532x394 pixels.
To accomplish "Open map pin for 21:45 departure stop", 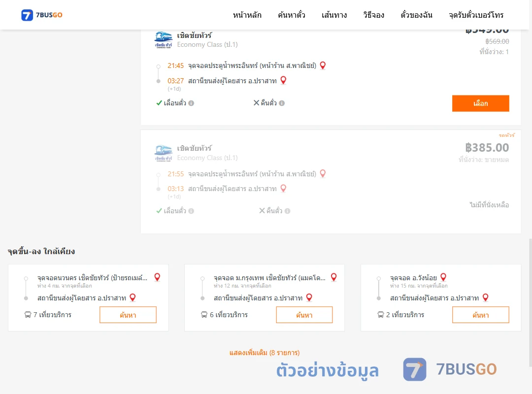I will (323, 66).
